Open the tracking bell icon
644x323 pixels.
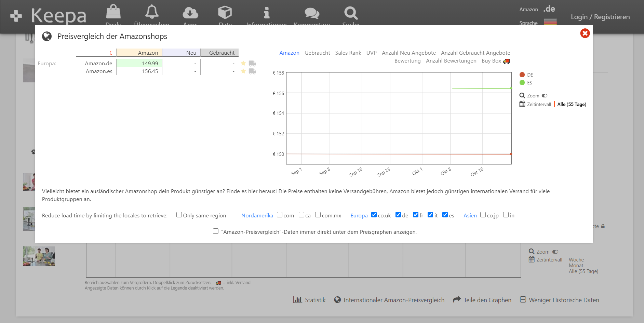pyautogui.click(x=152, y=12)
